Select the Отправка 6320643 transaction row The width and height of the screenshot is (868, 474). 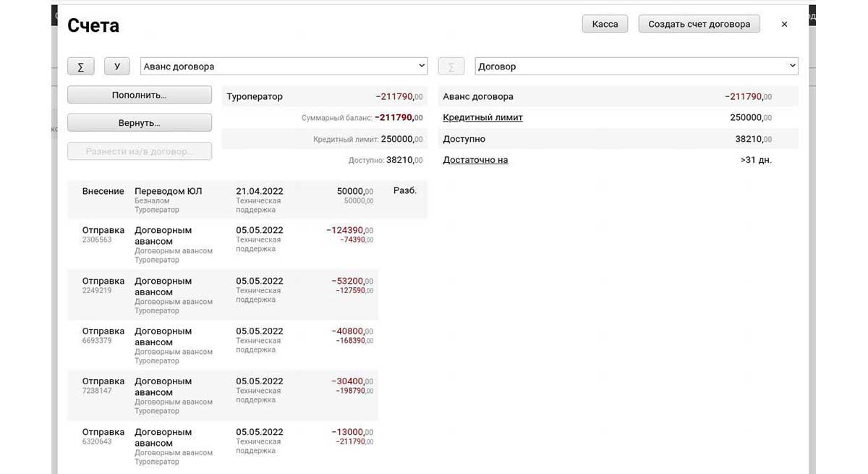[224, 446]
